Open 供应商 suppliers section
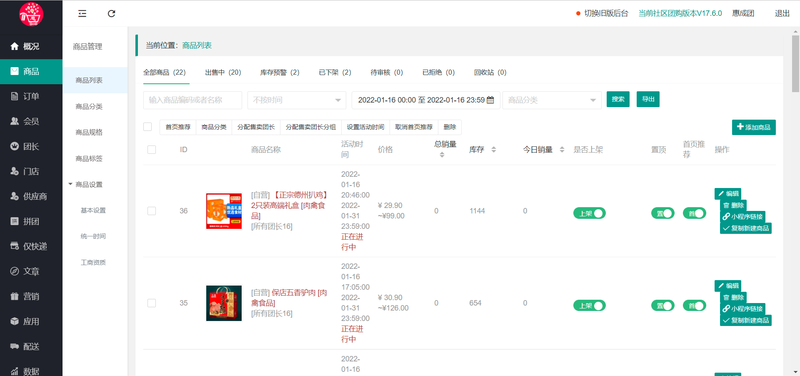This screenshot has height=376, width=800. [31, 196]
